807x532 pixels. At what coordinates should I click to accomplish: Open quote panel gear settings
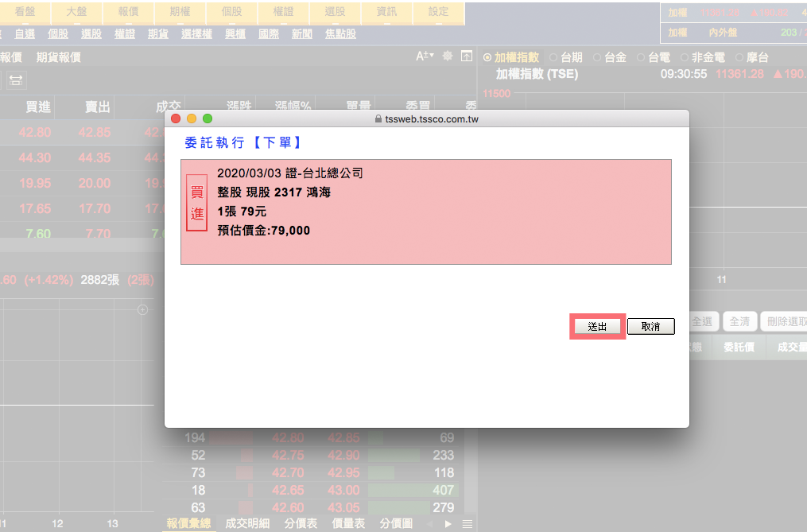tap(448, 56)
